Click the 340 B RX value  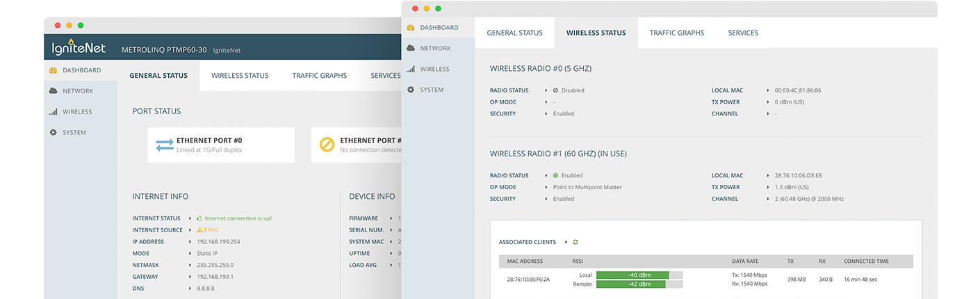point(826,280)
